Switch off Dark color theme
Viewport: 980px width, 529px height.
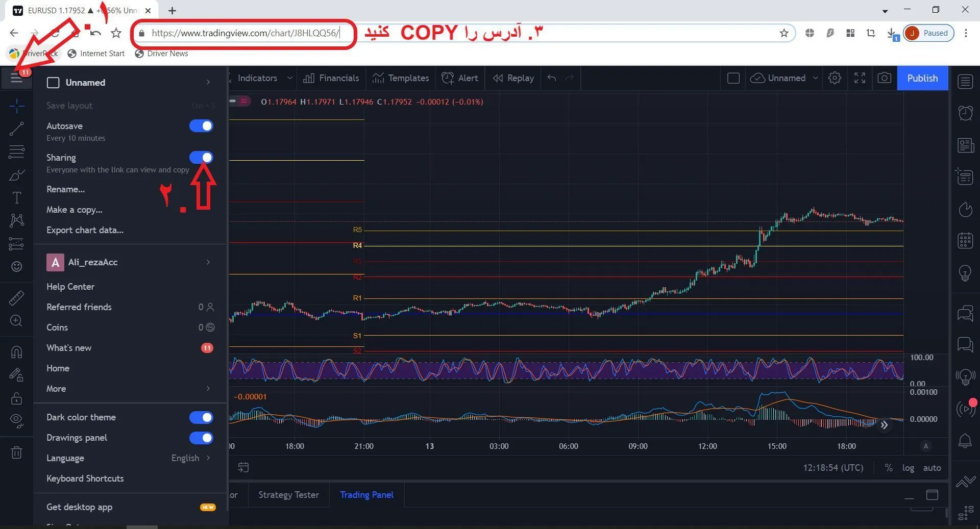coord(201,417)
